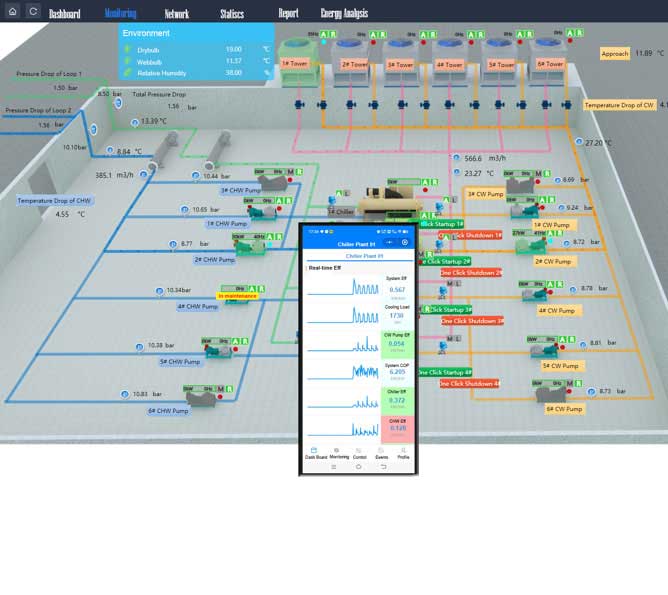Click the home icon in top bar
This screenshot has width=668, height=595.
pyautogui.click(x=14, y=11)
